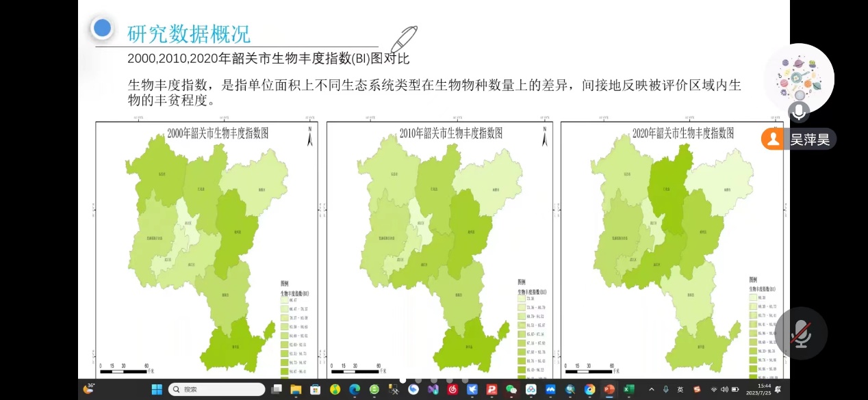Screen dimensions: 868x400
Task: Open the Excel icon in the taskbar
Action: coord(628,389)
